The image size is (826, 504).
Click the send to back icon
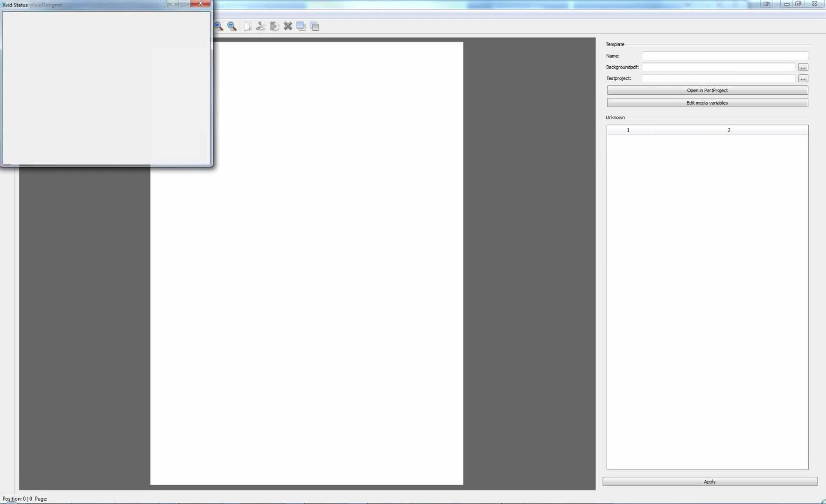point(315,26)
